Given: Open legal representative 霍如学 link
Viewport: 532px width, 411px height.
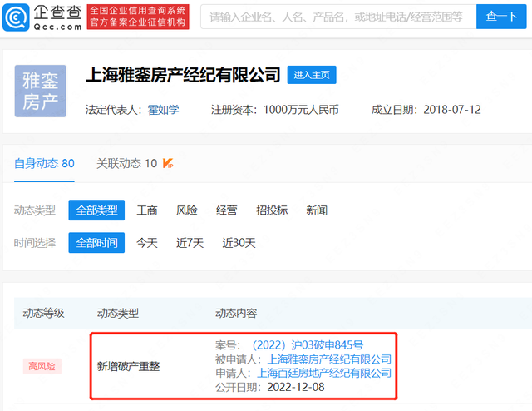Looking at the screenshot, I should click(163, 110).
